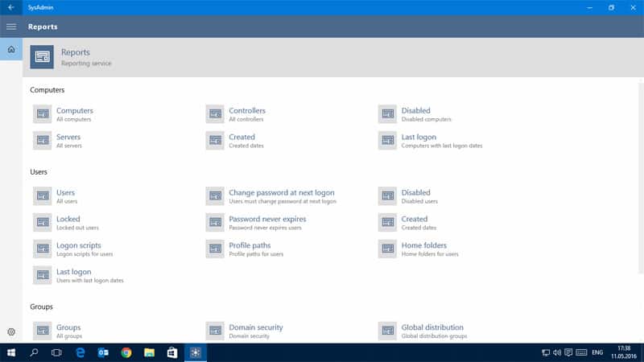Image resolution: width=644 pixels, height=362 pixels.
Task: Open the Logon scripts report link
Action: click(78, 245)
